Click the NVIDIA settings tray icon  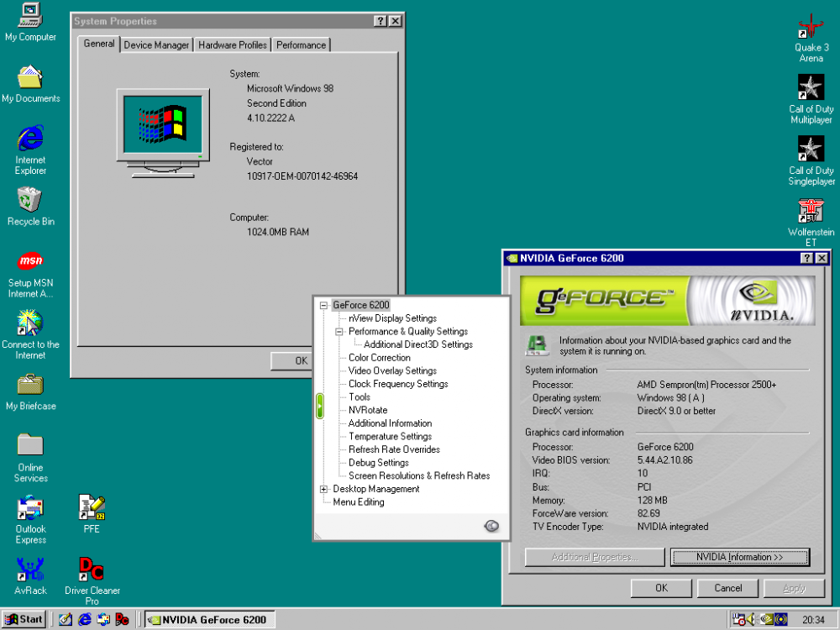(767, 619)
